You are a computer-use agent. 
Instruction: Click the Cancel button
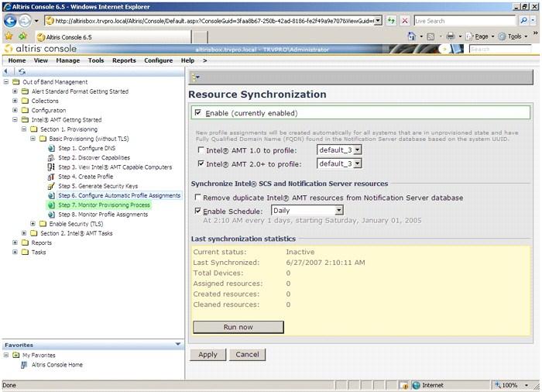tap(247, 355)
